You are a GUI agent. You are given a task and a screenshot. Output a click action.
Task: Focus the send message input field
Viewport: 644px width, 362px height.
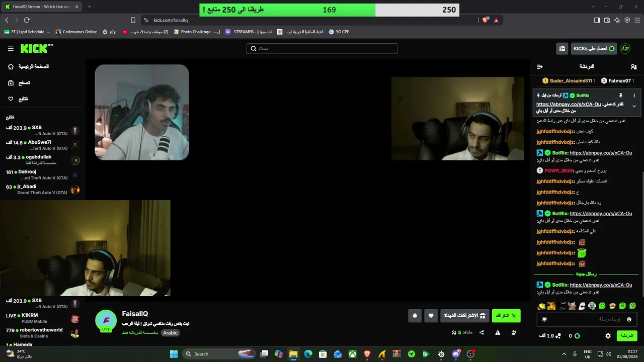[x=587, y=319]
